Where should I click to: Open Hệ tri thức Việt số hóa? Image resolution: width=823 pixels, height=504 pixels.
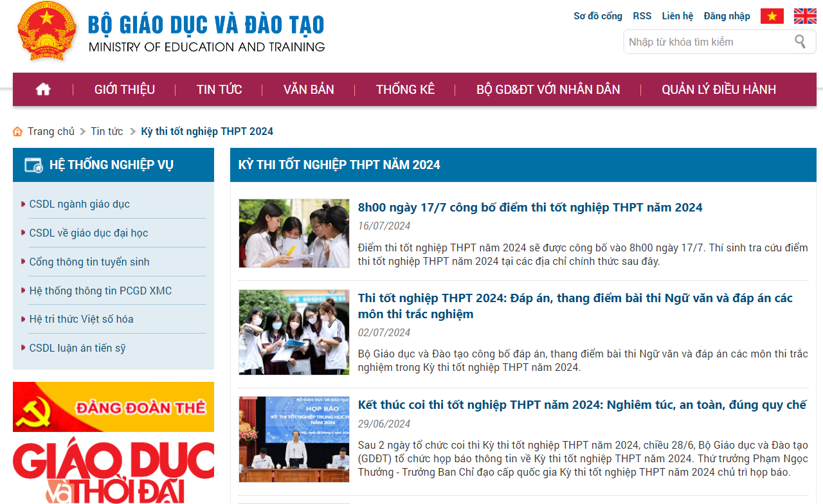tap(82, 319)
